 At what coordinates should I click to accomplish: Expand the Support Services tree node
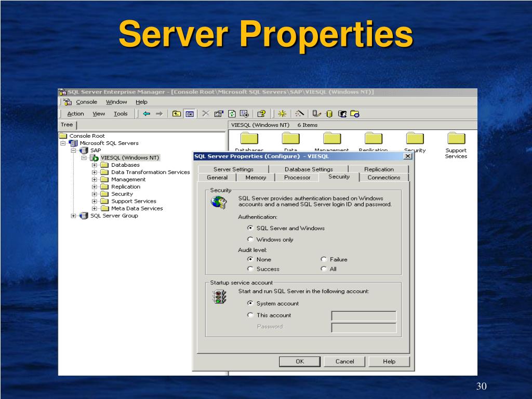[x=95, y=201]
